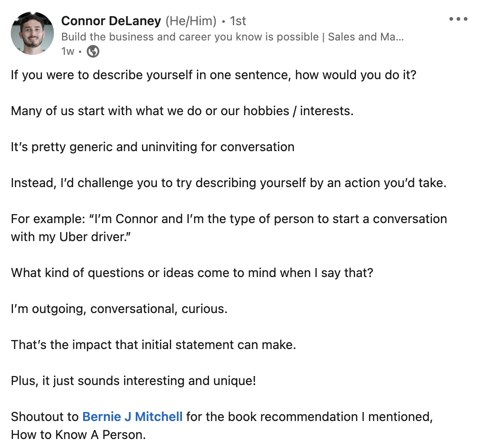
Task: Click the first dot of the overflow menu
Action: 451,19
